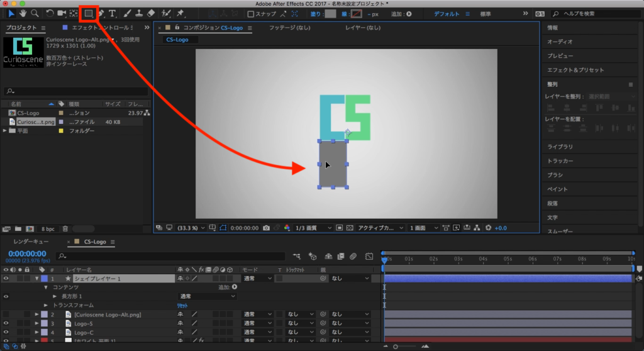Show the Curioscene Logo-Alt.png layer visibility
This screenshot has height=351, width=644.
(x=6, y=314)
